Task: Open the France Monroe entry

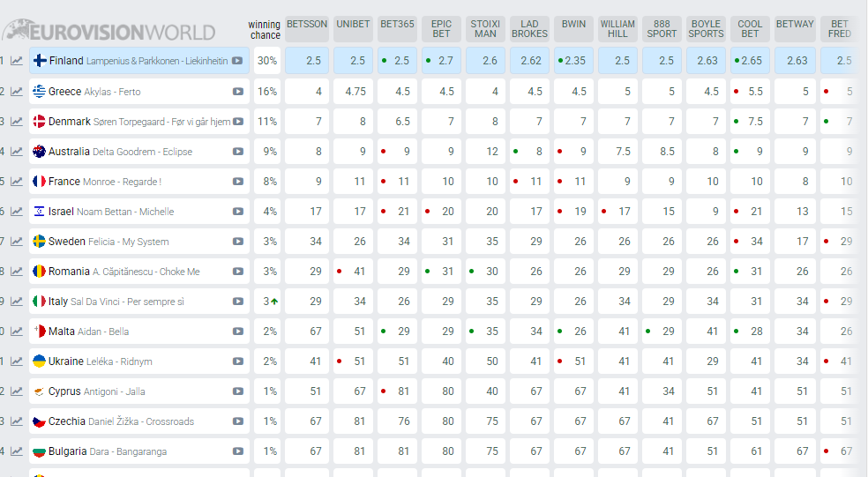Action: 139,181
